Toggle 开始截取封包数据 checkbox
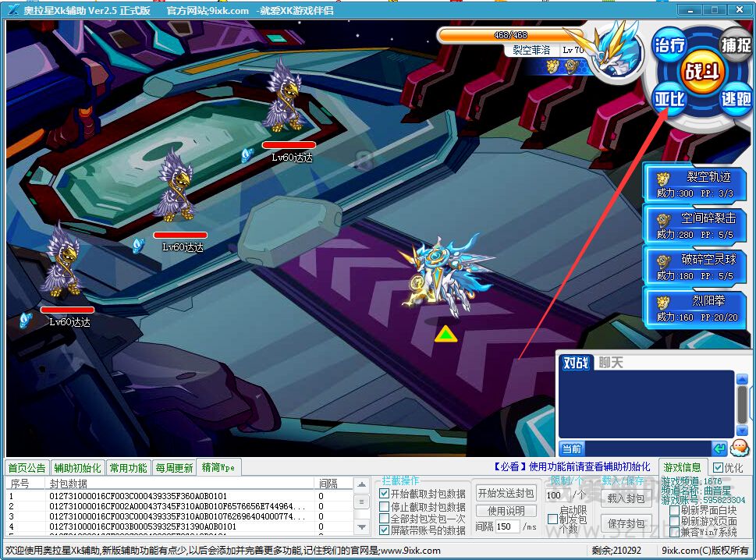Image resolution: width=756 pixels, height=560 pixels. (x=385, y=494)
